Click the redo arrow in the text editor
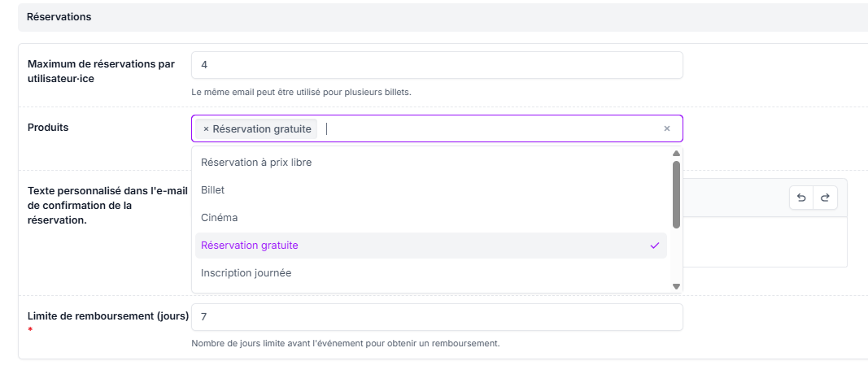 825,198
